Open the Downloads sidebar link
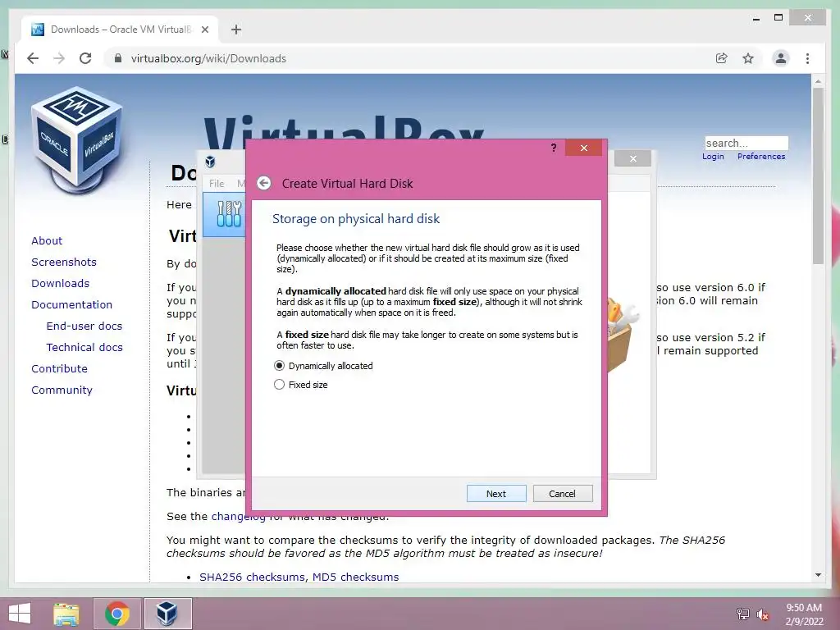The height and width of the screenshot is (630, 840). tap(60, 283)
